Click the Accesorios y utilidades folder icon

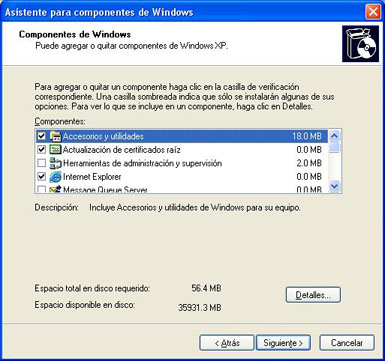[x=55, y=136]
